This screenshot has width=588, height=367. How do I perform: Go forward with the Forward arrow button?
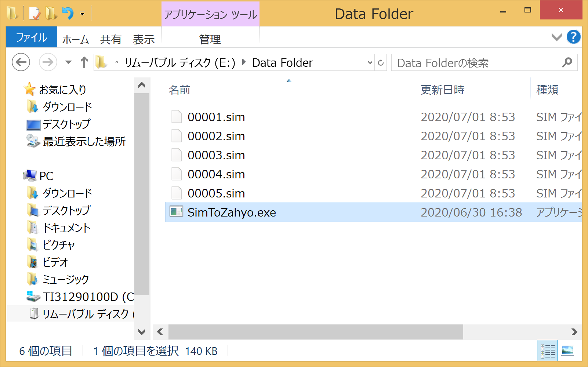[x=48, y=62]
